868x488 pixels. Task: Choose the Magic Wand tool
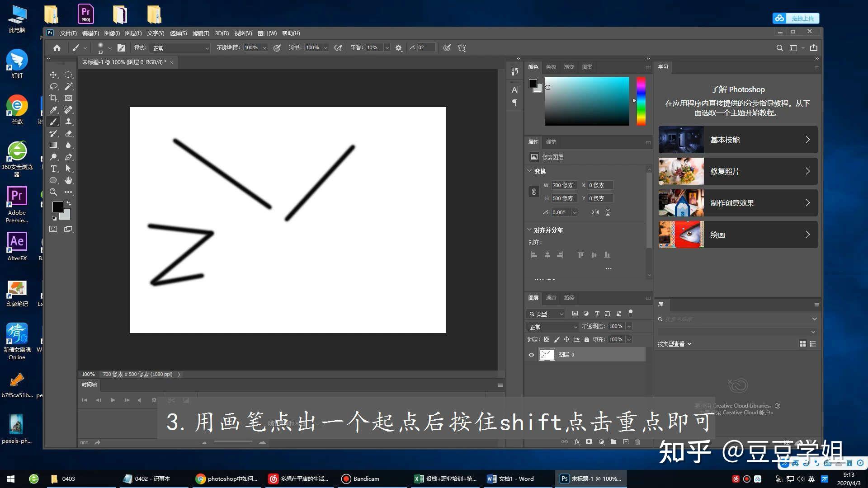pos(68,86)
